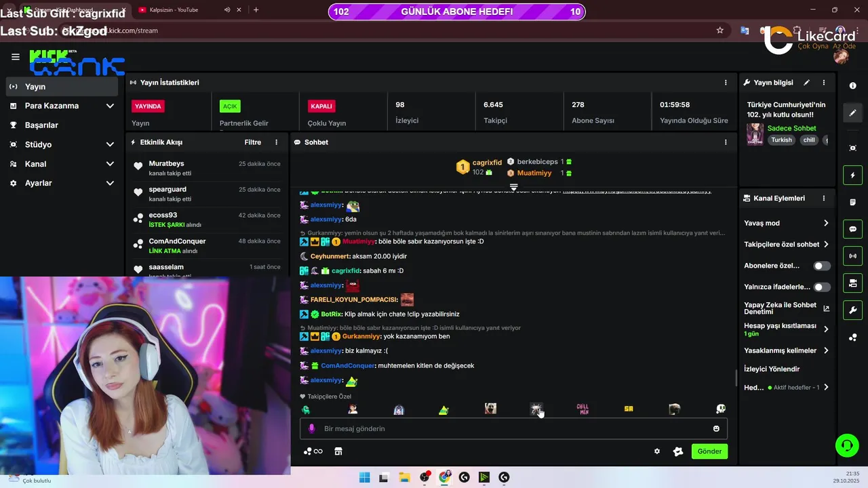This screenshot has height=488, width=868.
Task: Open a new browser tab
Action: click(256, 10)
